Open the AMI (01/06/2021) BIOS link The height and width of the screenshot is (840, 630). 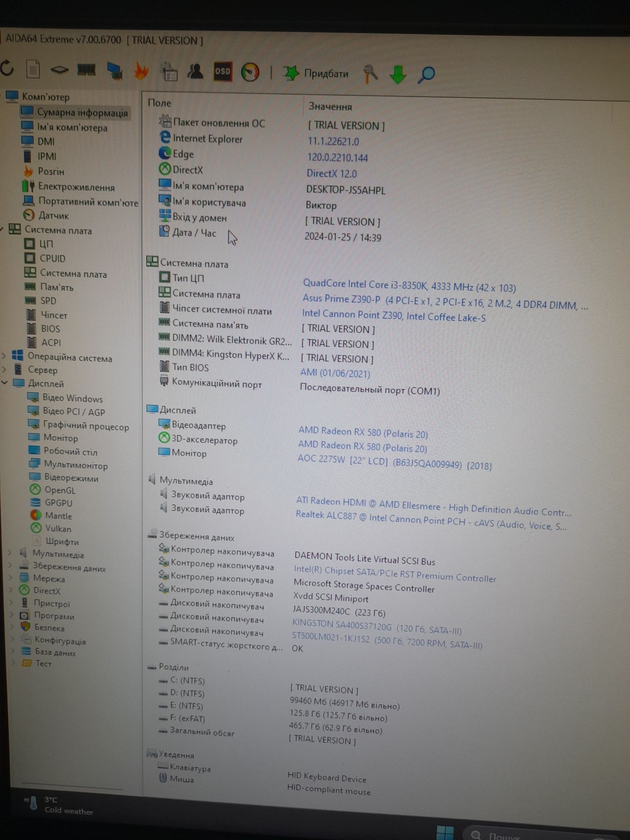(x=335, y=373)
